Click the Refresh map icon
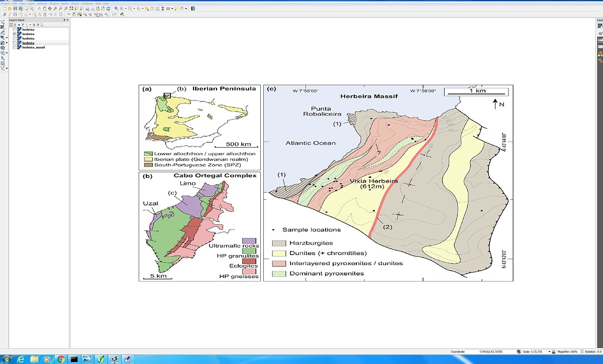Image resolution: width=603 pixels, height=364 pixels. click(109, 9)
